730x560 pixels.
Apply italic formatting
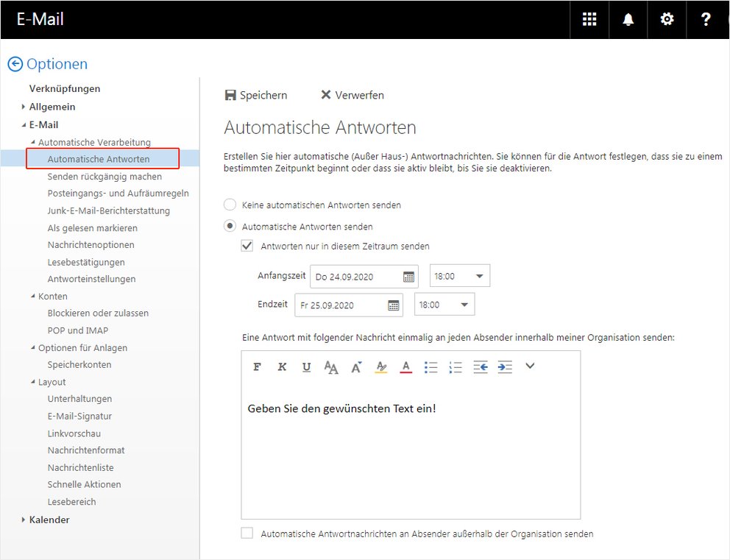point(283,366)
